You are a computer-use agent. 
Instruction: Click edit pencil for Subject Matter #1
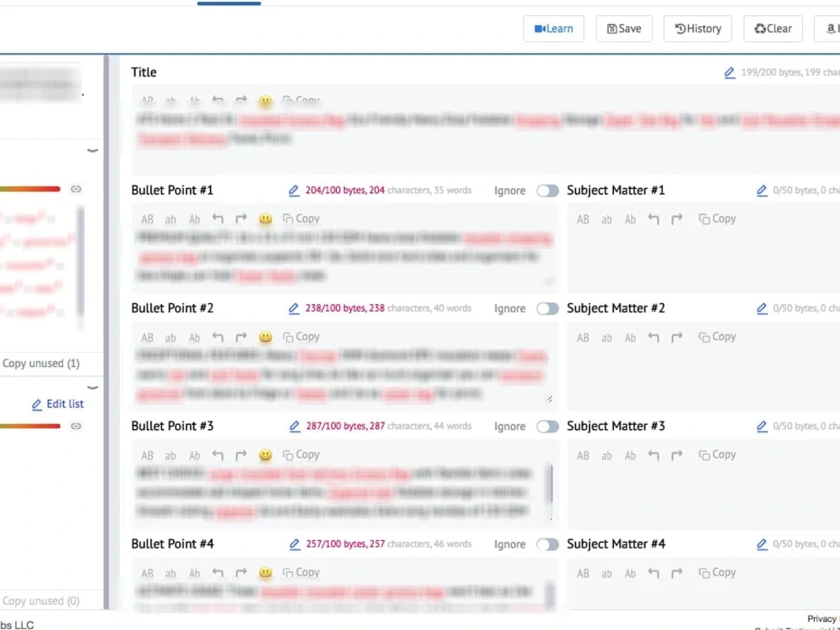(762, 190)
